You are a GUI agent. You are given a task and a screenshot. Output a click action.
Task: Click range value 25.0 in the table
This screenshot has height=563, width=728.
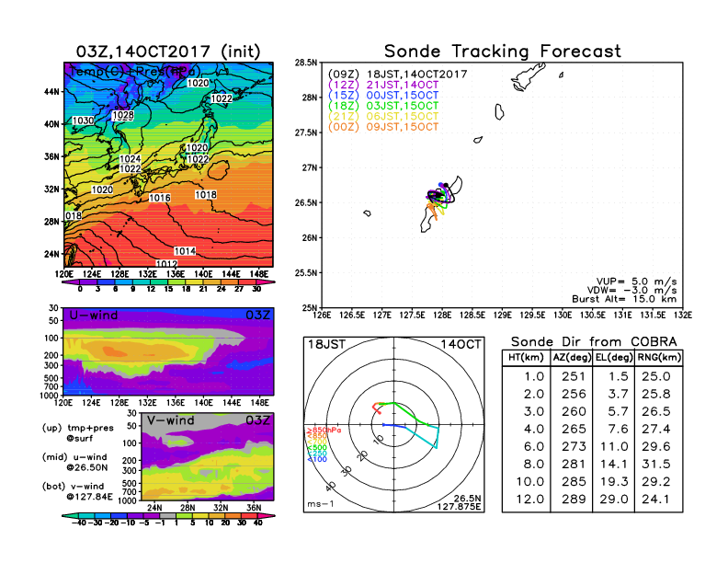click(x=656, y=376)
